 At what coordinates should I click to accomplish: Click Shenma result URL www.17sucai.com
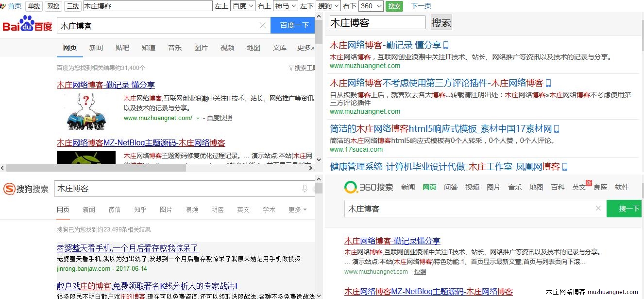tap(356, 149)
